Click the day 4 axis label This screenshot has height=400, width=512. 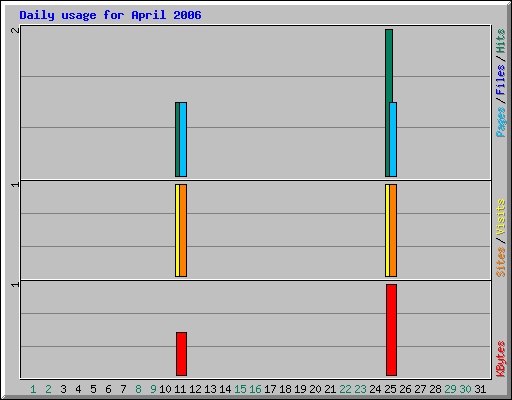click(78, 389)
